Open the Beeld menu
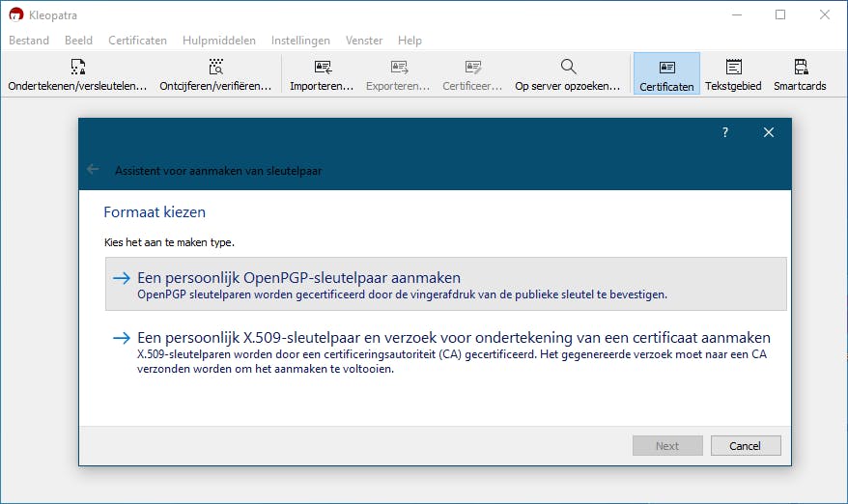Image resolution: width=848 pixels, height=504 pixels. [79, 41]
